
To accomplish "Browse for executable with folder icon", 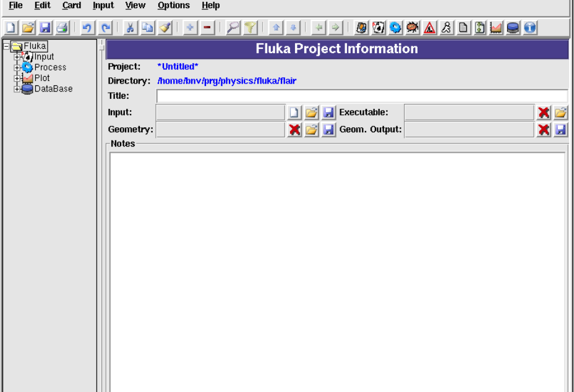I will click(560, 113).
